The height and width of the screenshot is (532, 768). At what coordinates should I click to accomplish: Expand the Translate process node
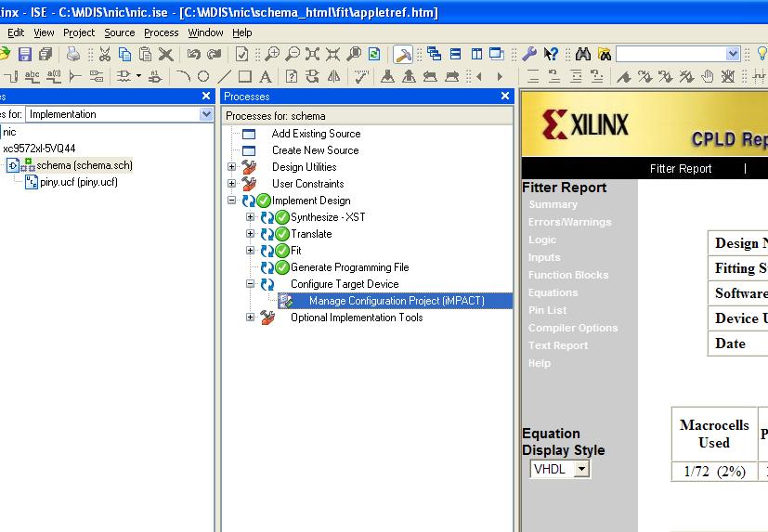pos(251,234)
